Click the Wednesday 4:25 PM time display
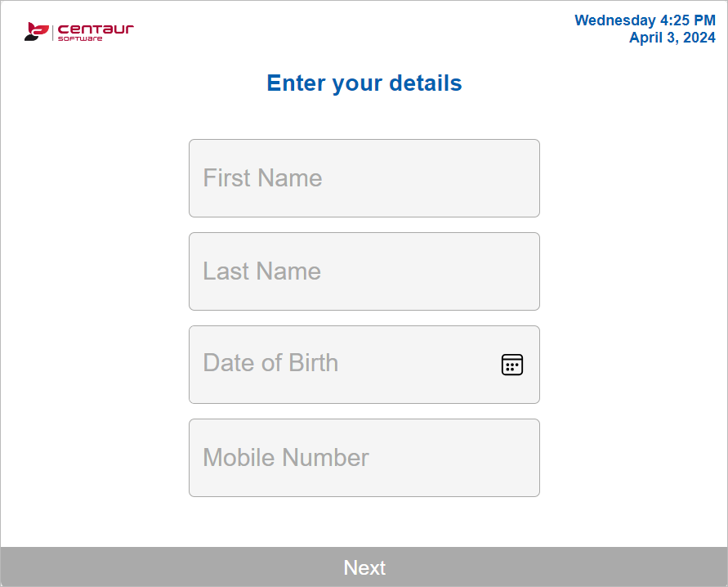 [x=645, y=20]
